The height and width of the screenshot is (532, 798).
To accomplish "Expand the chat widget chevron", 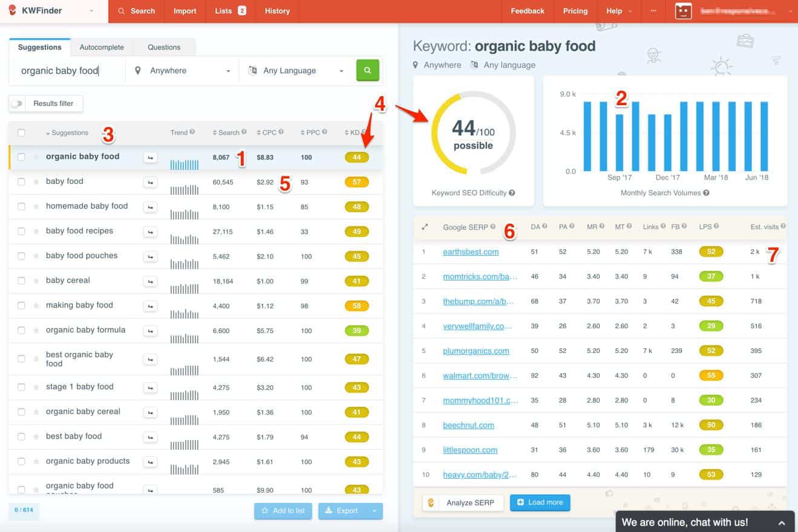I will click(782, 523).
